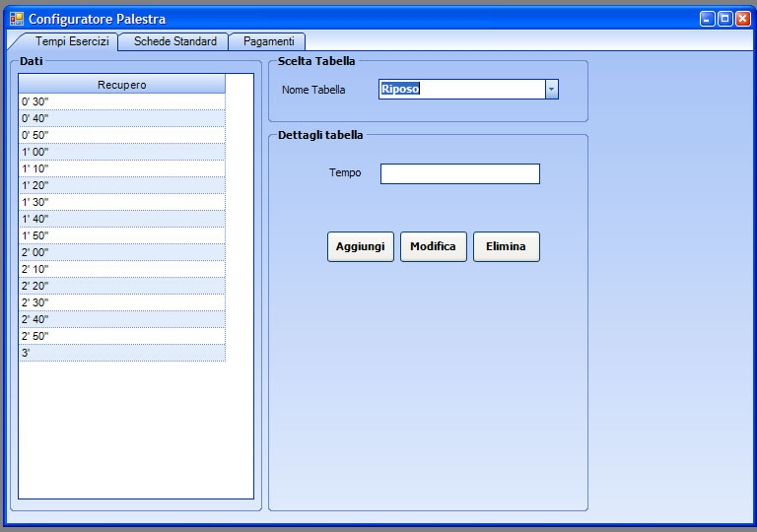Switch to the Schede Standard tab

click(x=174, y=41)
